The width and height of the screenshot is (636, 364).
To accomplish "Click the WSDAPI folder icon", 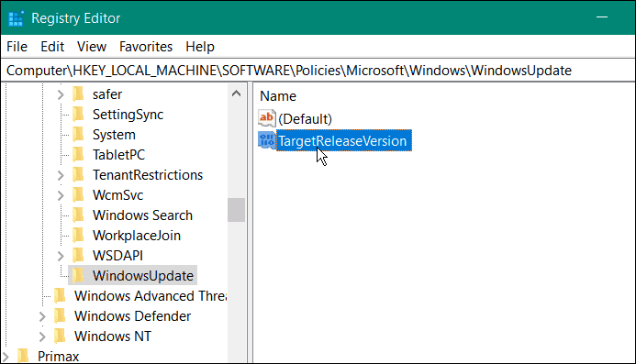I will [78, 256].
